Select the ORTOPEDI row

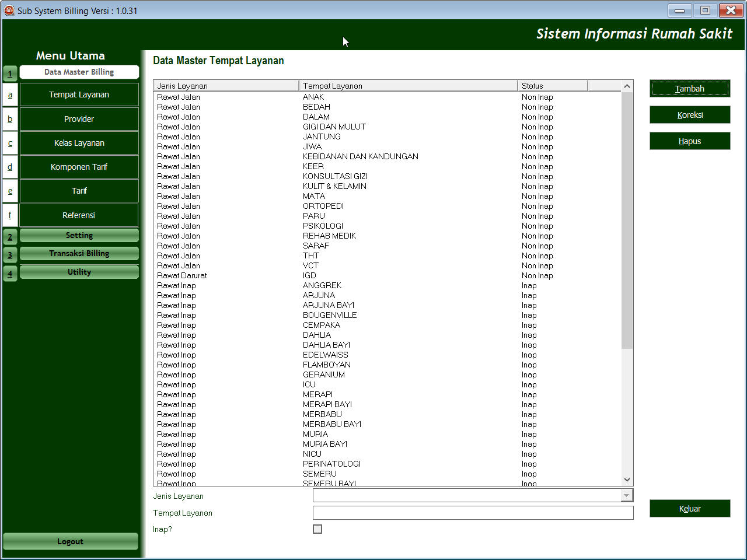pos(388,206)
